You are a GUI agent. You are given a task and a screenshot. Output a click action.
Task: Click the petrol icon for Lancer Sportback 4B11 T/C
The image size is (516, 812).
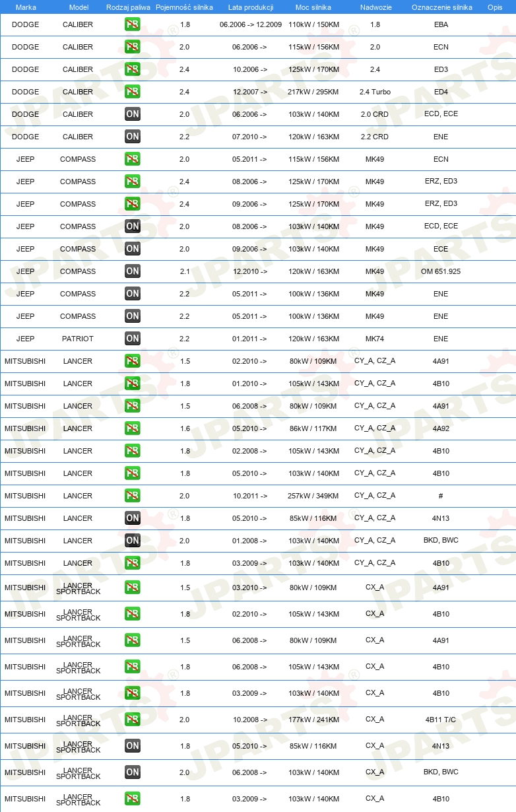pos(133,720)
